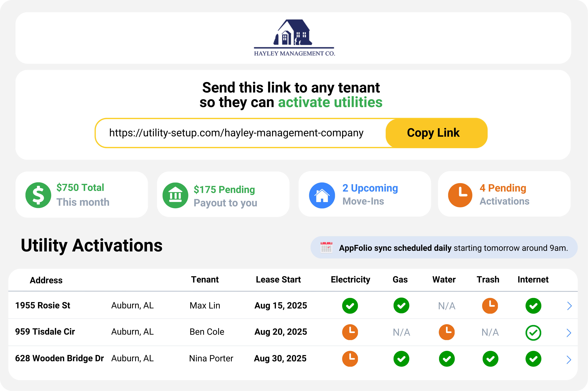588x391 pixels.
Task: Click lease start Aug 30, 2025
Action: point(280,359)
